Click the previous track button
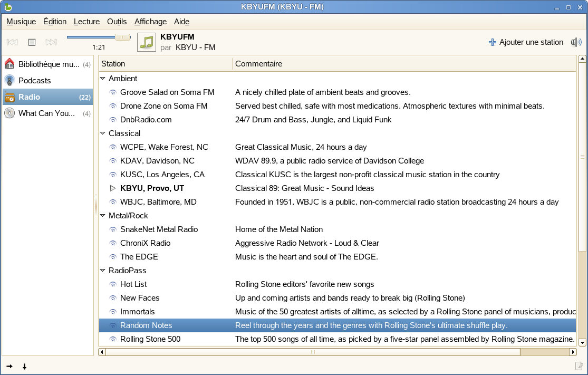 [12, 42]
